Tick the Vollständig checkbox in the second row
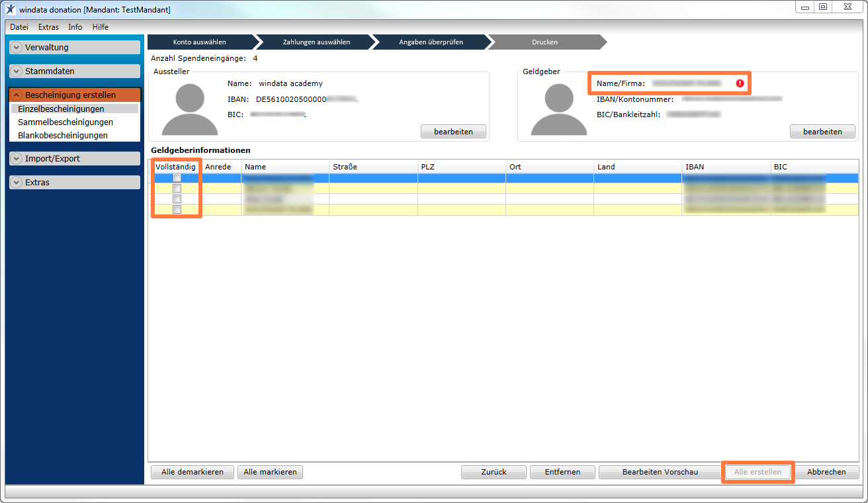Viewport: 868px width, 503px height. tap(177, 189)
